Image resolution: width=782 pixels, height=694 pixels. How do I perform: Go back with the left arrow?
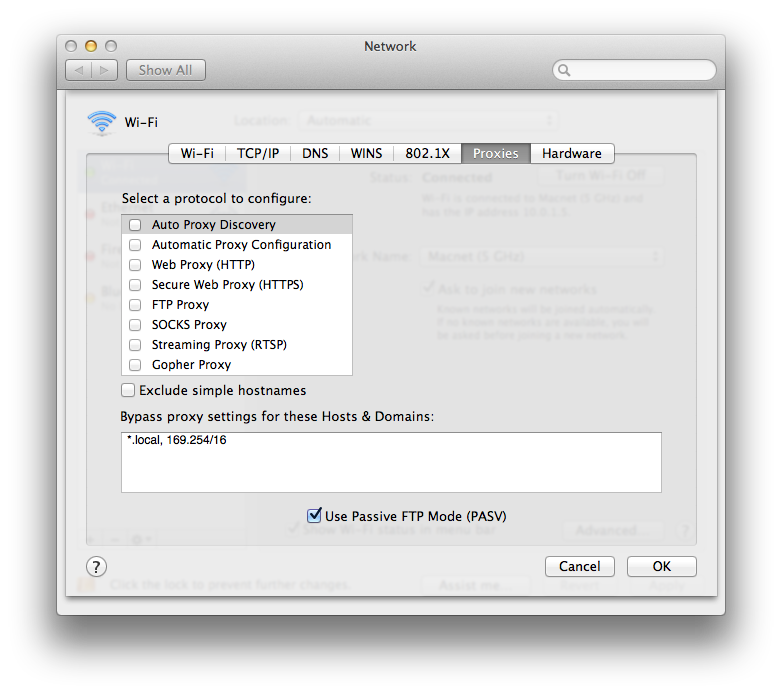(x=79, y=70)
